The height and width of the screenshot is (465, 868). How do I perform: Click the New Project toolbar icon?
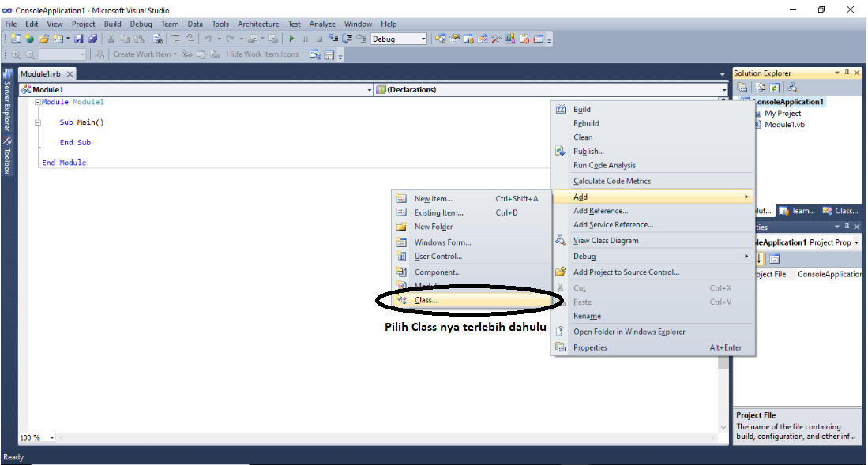pyautogui.click(x=15, y=39)
